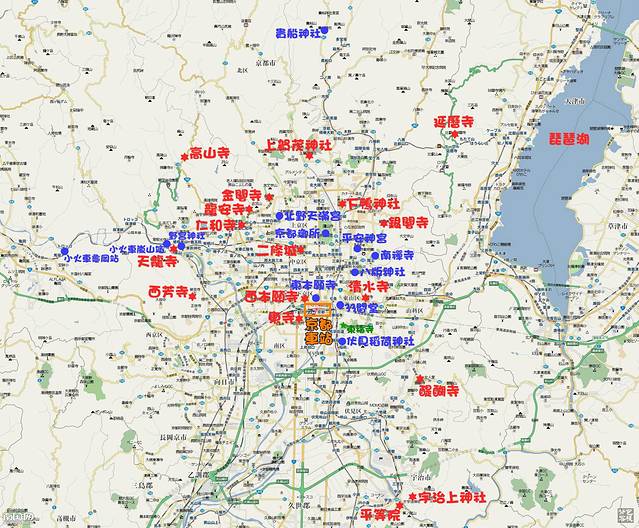Screen dimensions: 639x528
Task: Select the red 平等院 label
Action: (378, 512)
